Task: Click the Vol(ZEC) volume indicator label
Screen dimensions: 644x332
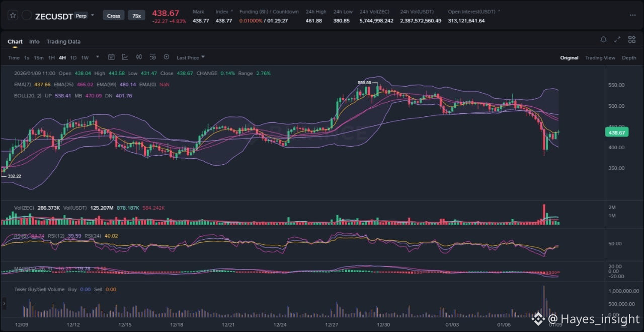Action: 25,208
